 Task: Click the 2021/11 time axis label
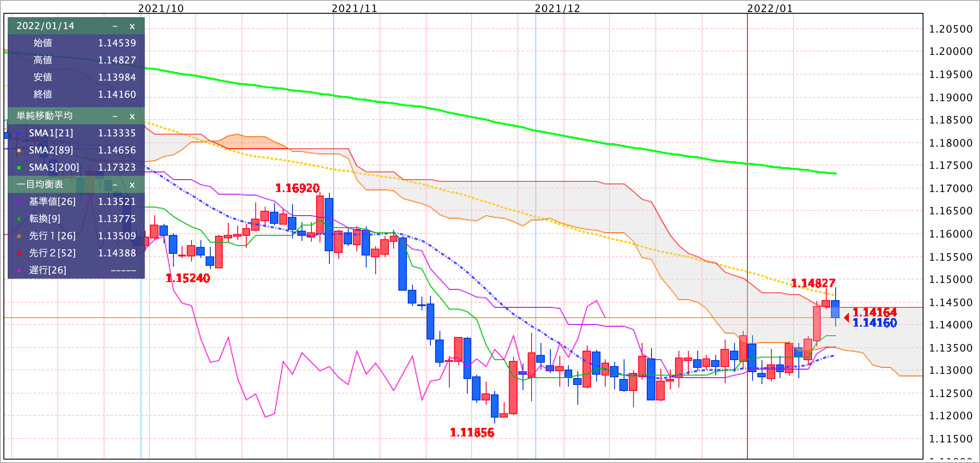pyautogui.click(x=355, y=8)
